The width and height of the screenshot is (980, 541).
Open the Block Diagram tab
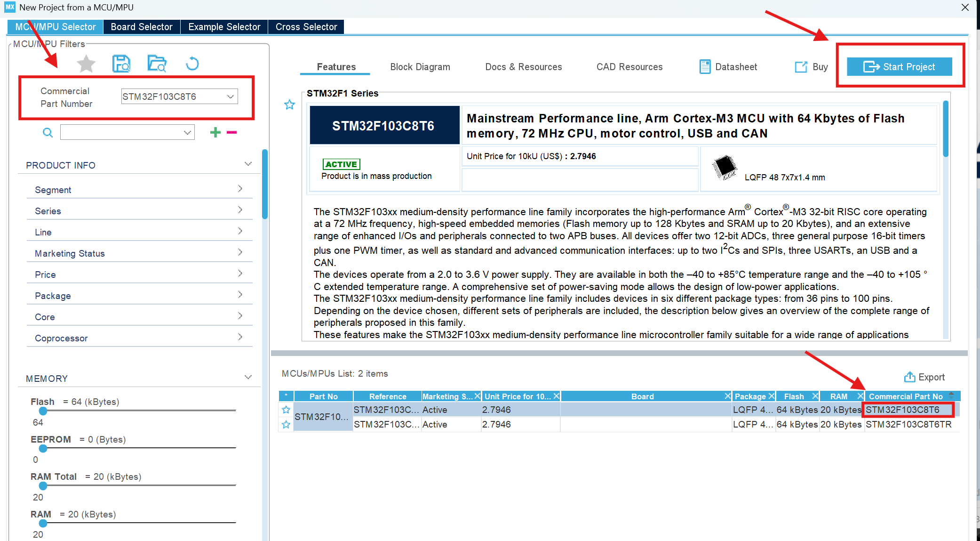[x=420, y=67]
